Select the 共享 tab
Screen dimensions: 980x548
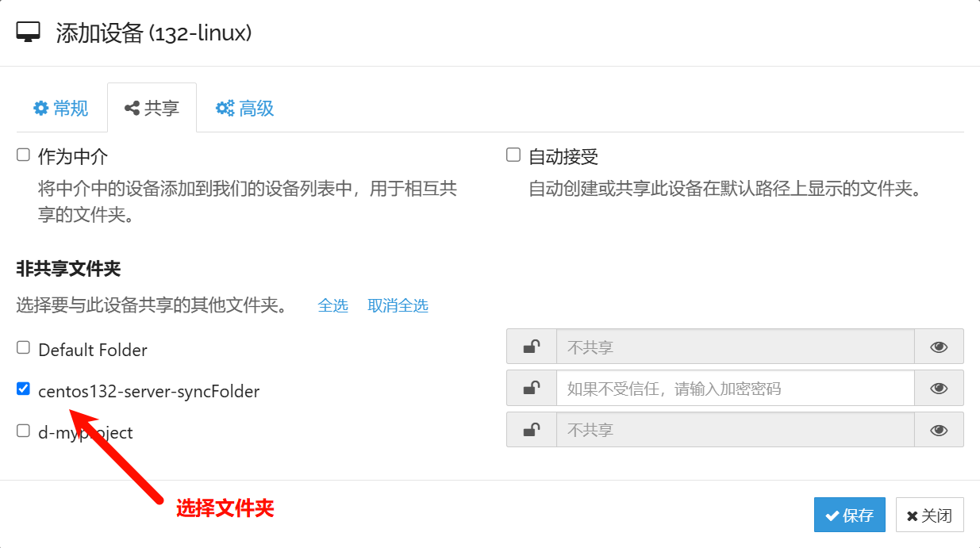pos(152,109)
